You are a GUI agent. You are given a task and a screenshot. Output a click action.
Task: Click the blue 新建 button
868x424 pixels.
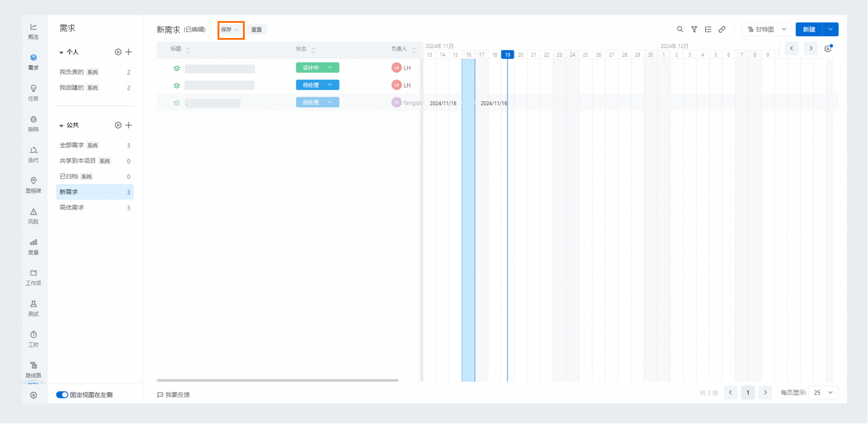809,29
